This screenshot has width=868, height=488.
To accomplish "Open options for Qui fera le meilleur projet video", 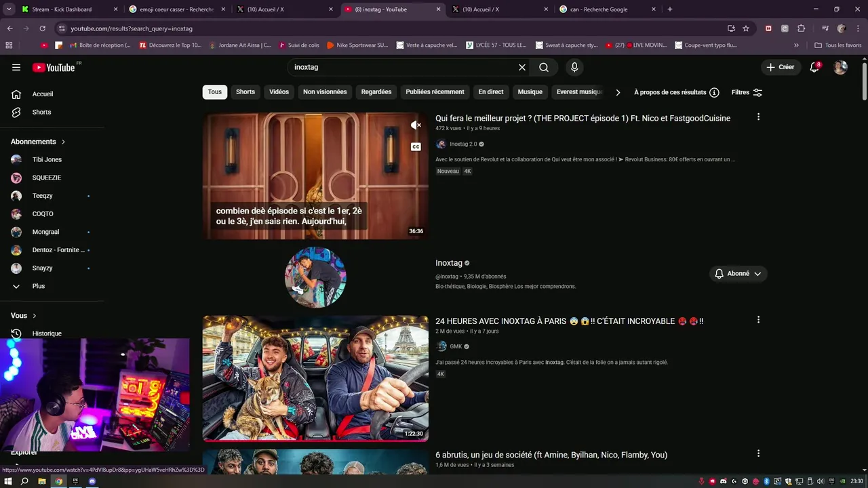I will click(x=758, y=117).
